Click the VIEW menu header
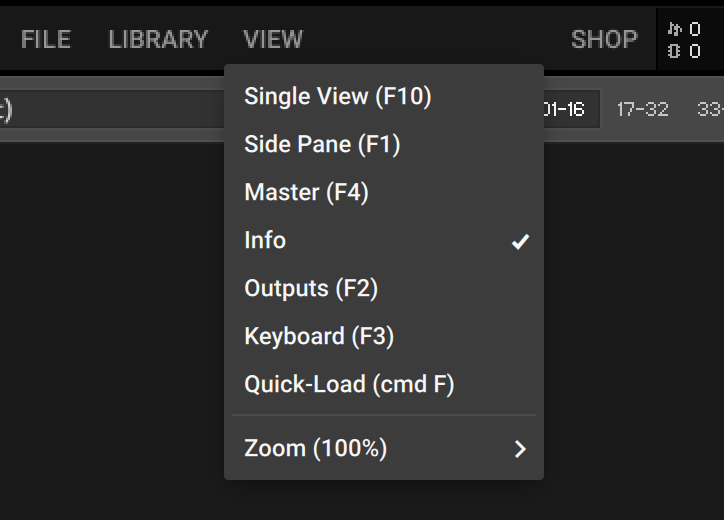Viewport: 724px width, 520px height. pyautogui.click(x=273, y=40)
